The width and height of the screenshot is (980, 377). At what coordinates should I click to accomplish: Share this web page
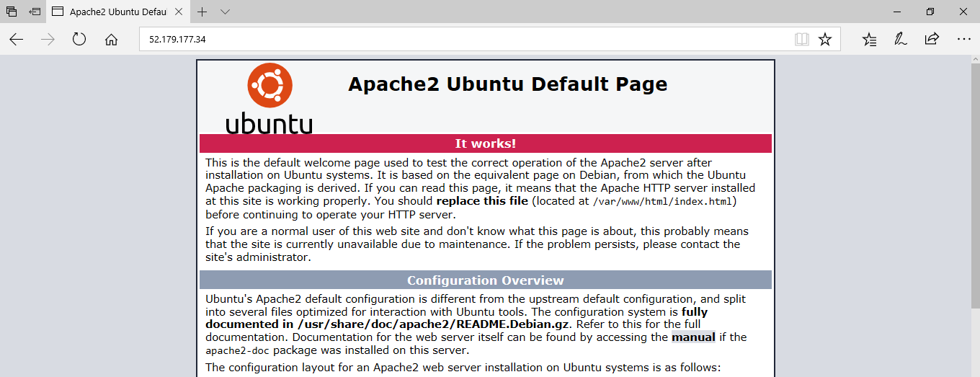932,39
